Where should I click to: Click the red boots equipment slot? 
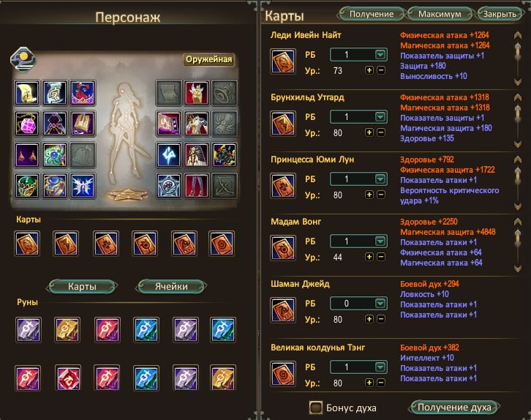pos(197,186)
